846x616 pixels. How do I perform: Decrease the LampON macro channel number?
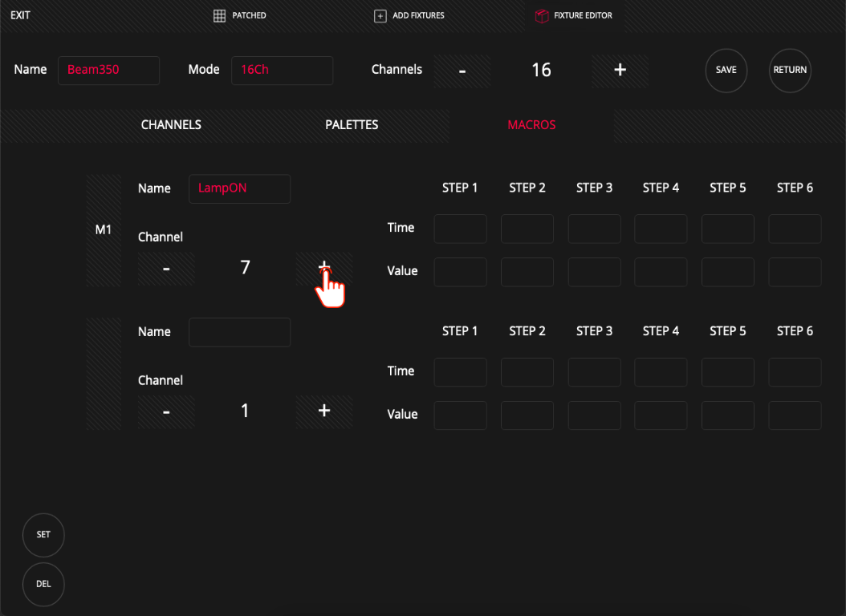point(166,269)
